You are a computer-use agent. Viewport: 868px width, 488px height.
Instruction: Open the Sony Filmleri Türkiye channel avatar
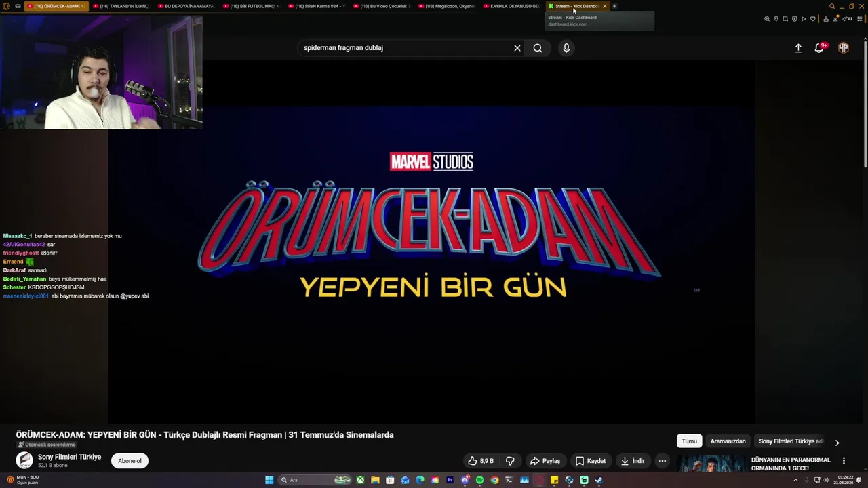(24, 461)
